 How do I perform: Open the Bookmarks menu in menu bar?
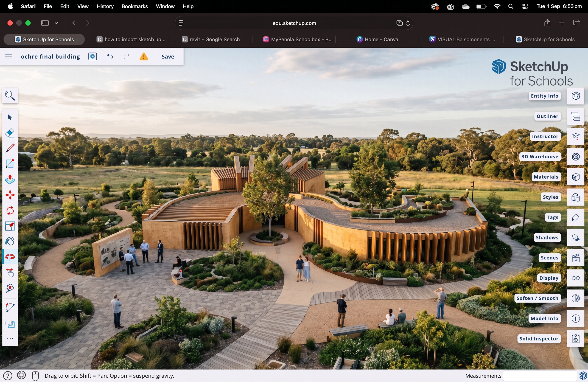point(135,6)
